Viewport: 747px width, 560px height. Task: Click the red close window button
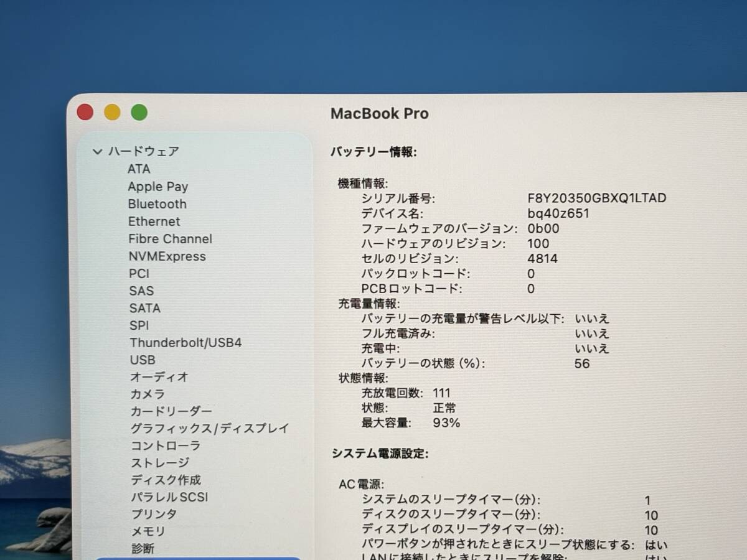pos(85,112)
